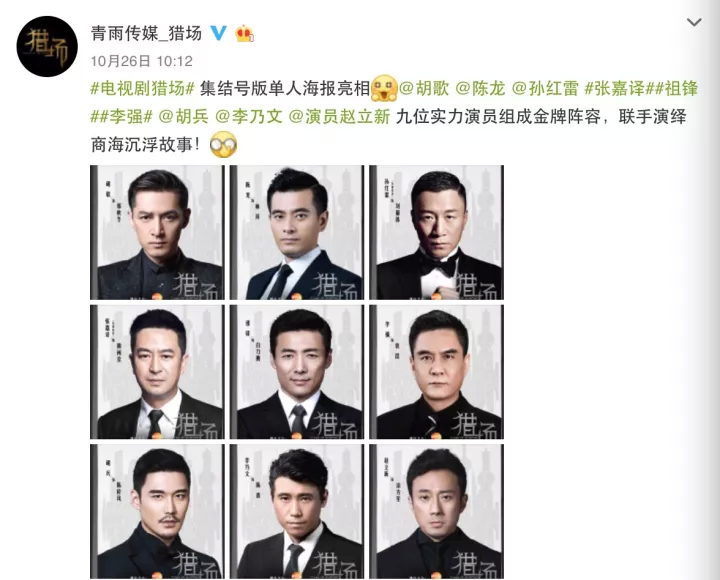The width and height of the screenshot is (720, 580).
Task: View the 胡歌 poster in the first thumbnail
Action: [x=157, y=232]
